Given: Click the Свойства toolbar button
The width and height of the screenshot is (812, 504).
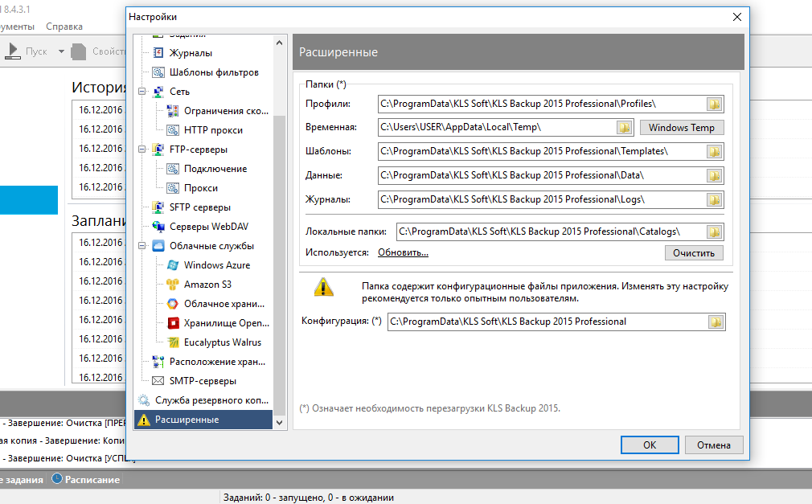Looking at the screenshot, I should (98, 51).
